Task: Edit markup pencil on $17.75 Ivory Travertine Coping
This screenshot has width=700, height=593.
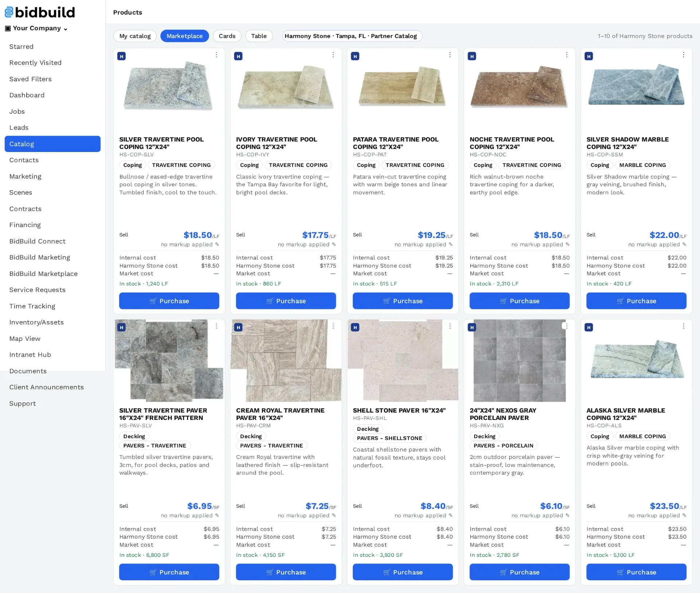Action: [x=334, y=244]
